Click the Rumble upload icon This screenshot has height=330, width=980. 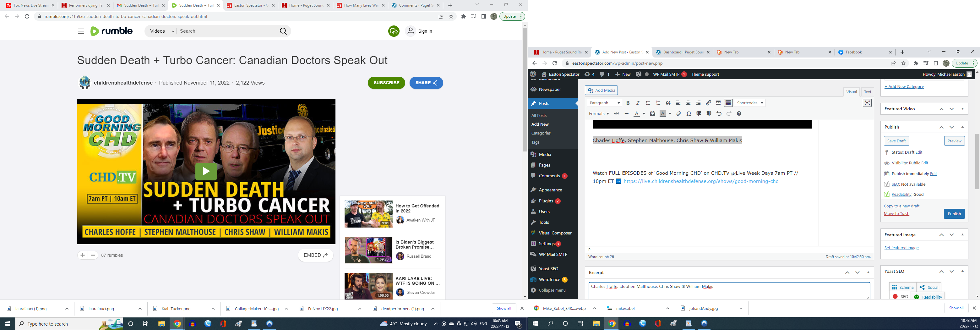[x=394, y=31]
